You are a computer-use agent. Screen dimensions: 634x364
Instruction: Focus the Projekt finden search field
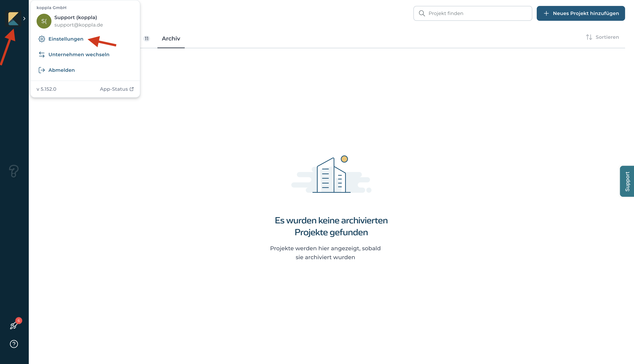click(473, 13)
